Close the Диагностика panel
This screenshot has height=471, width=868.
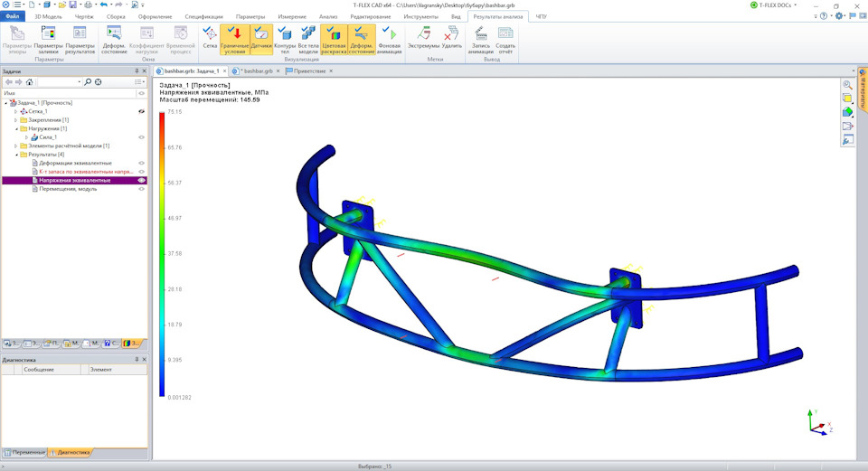tap(144, 360)
